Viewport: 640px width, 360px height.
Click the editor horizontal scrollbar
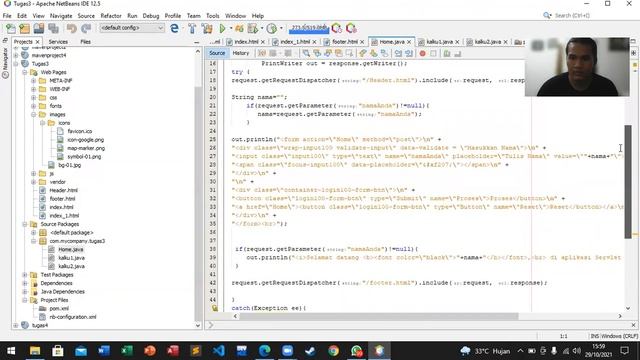point(378,316)
